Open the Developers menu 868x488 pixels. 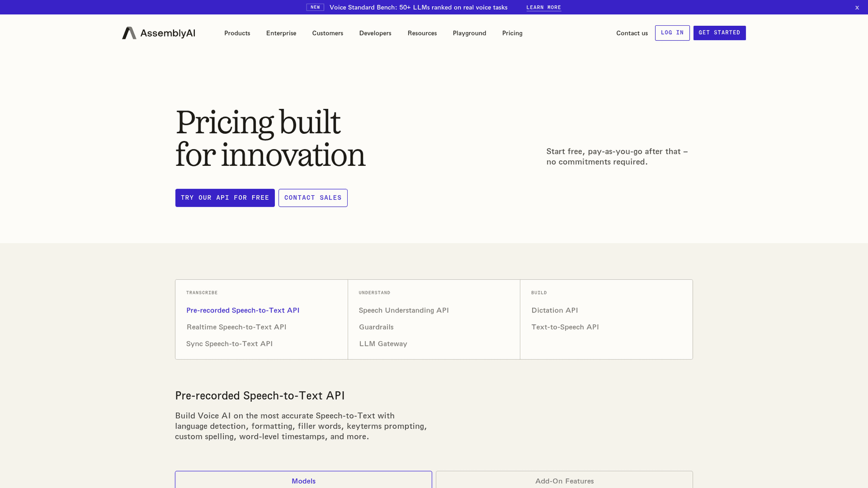point(375,33)
